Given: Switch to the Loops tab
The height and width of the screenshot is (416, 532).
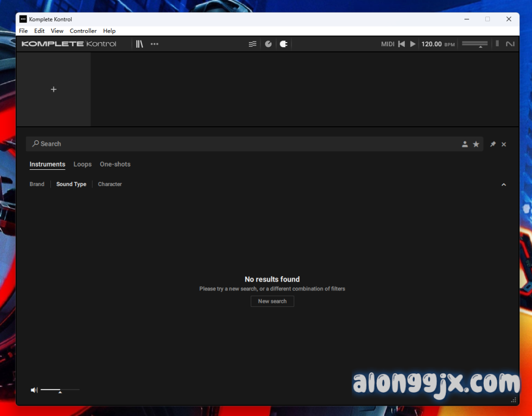Looking at the screenshot, I should [x=82, y=164].
